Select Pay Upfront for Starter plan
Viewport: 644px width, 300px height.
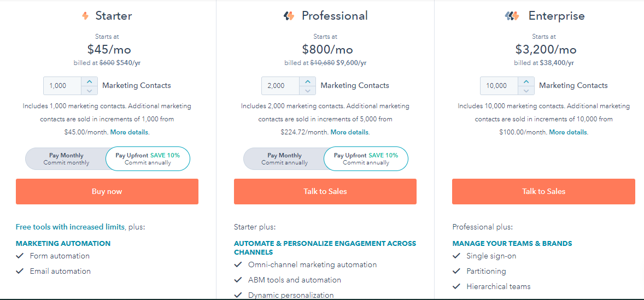click(x=148, y=159)
